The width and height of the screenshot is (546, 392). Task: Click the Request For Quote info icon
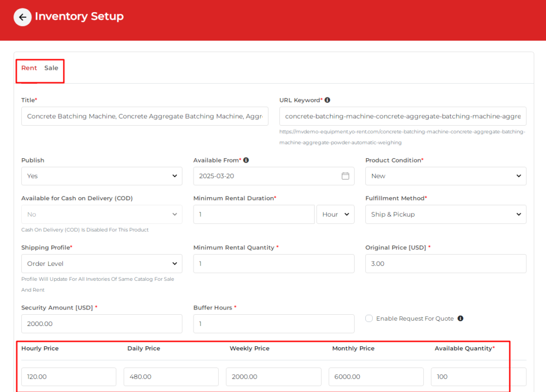tap(460, 318)
